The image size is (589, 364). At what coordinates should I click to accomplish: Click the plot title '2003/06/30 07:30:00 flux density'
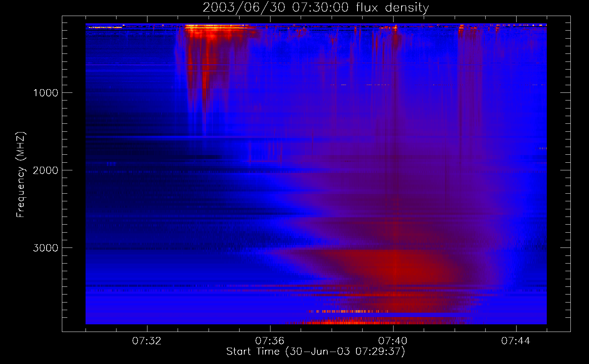point(316,7)
